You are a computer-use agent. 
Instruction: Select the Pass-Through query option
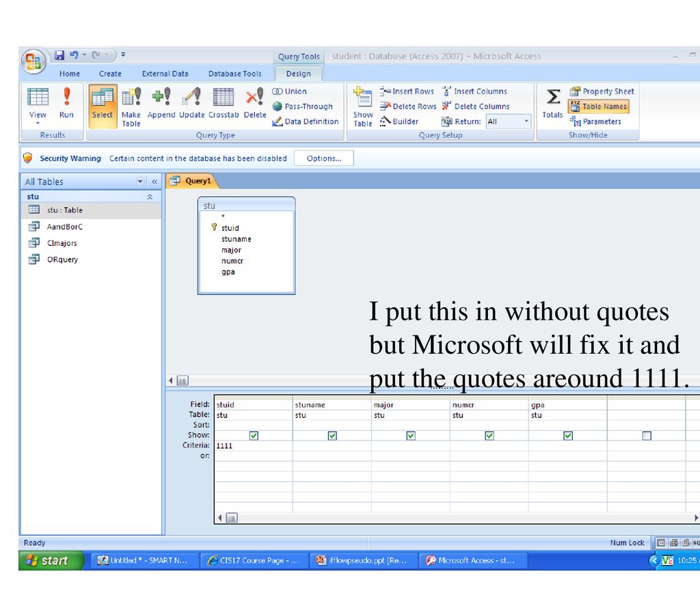pyautogui.click(x=303, y=106)
